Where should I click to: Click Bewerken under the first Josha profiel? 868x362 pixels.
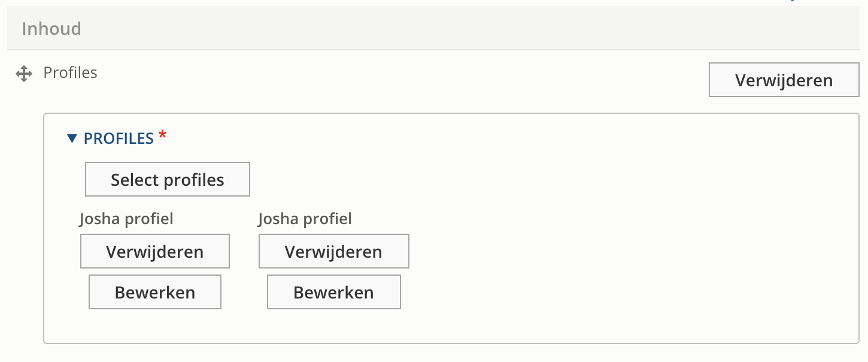[x=155, y=292]
